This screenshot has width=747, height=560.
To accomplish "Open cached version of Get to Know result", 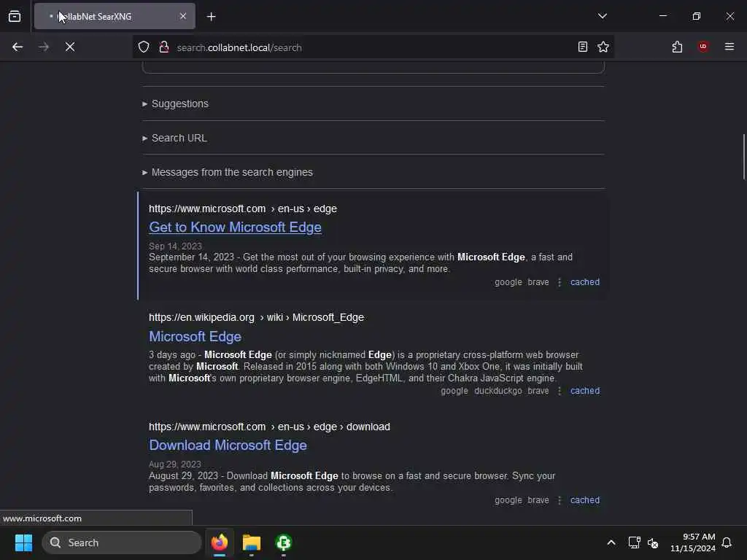I will [585, 282].
